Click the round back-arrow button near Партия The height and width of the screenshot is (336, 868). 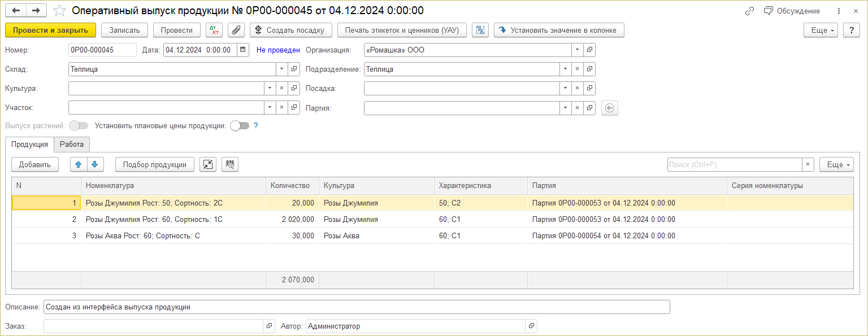tap(610, 108)
